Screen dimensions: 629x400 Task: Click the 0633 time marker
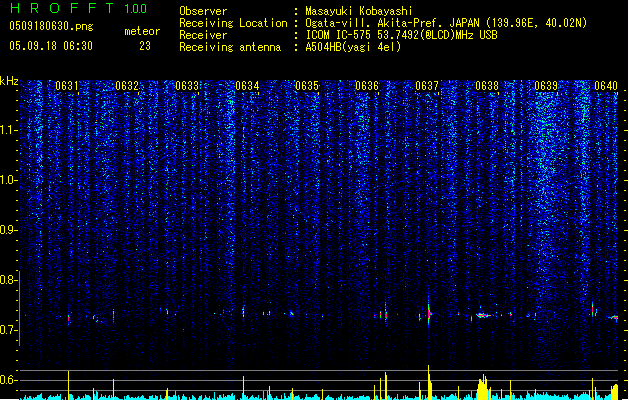click(x=187, y=86)
